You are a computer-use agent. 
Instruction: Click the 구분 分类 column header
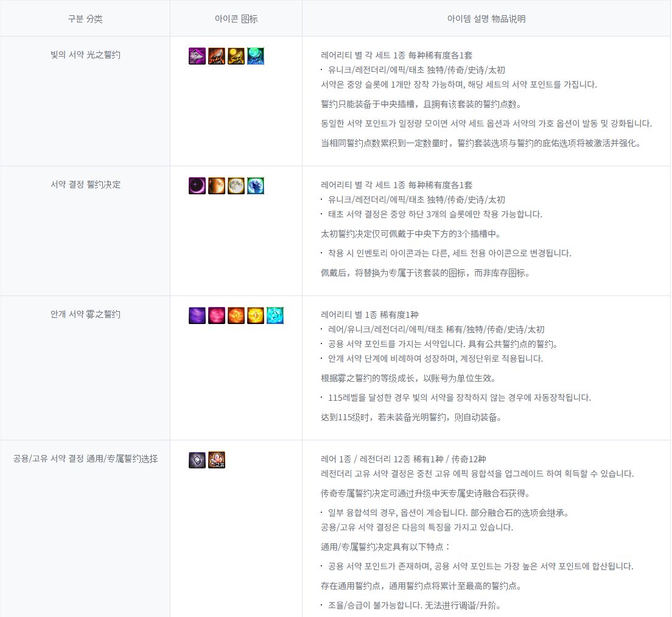point(85,19)
